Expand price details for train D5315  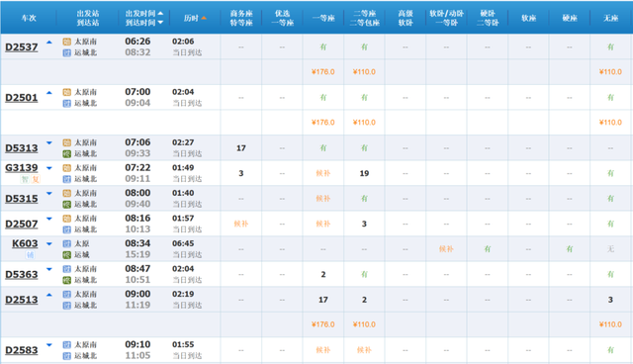[49, 193]
